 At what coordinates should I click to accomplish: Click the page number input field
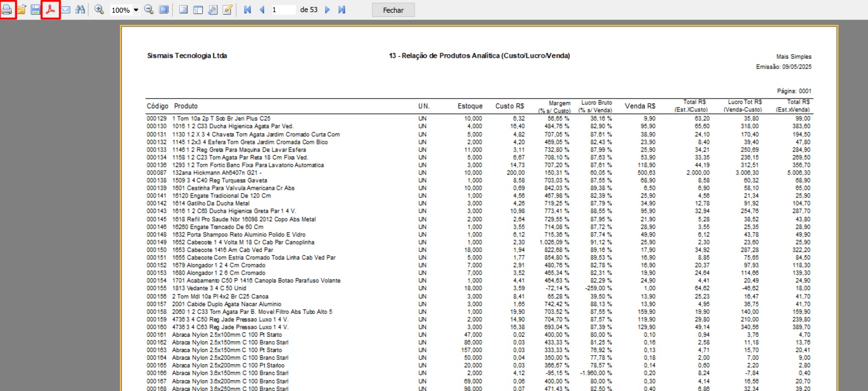(283, 10)
